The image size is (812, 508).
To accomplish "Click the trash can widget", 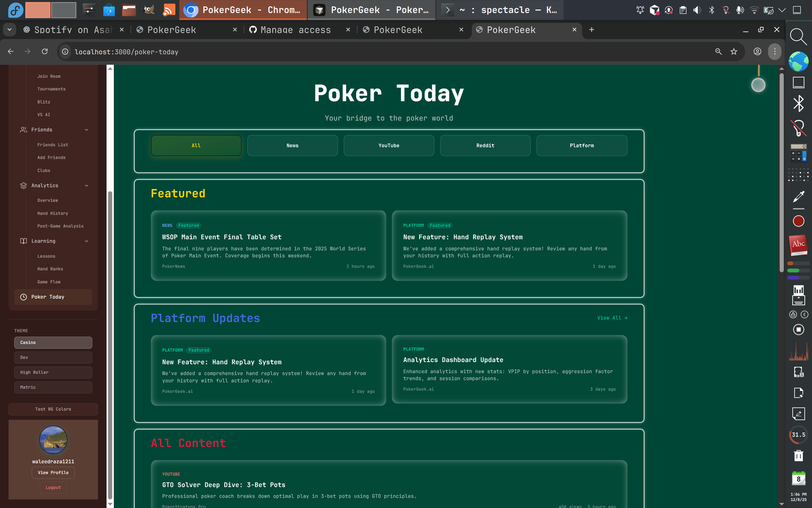I will coord(798,456).
